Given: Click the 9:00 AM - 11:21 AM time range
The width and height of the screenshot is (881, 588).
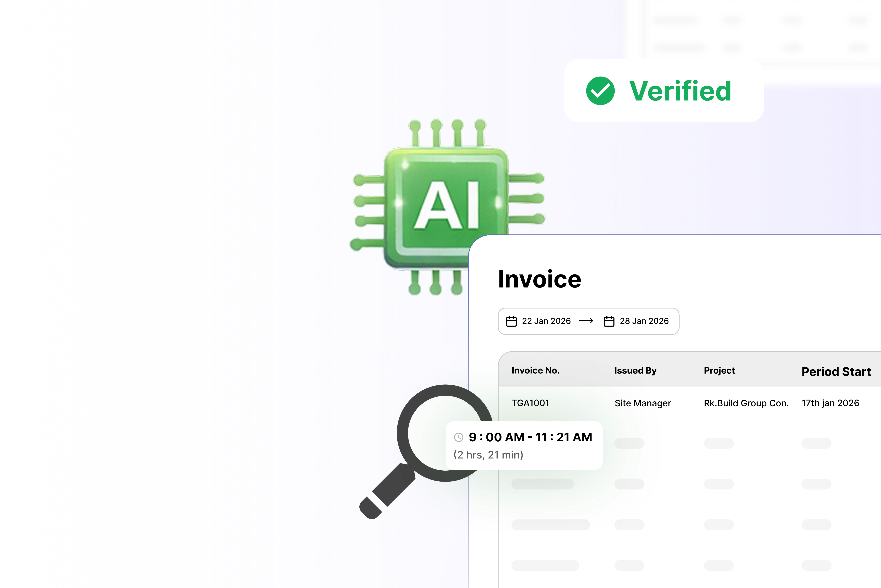Looking at the screenshot, I should [x=530, y=437].
